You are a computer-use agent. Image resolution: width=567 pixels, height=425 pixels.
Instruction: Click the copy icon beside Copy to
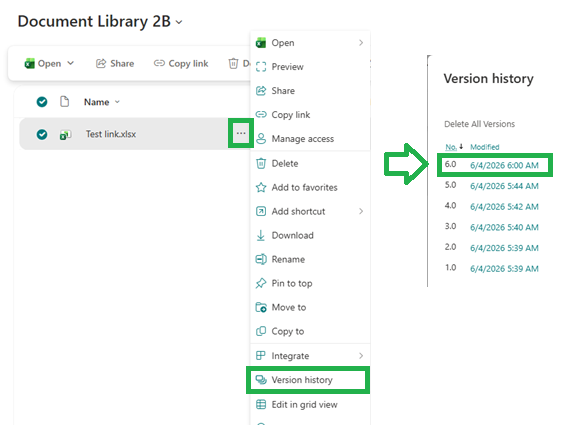pyautogui.click(x=261, y=331)
